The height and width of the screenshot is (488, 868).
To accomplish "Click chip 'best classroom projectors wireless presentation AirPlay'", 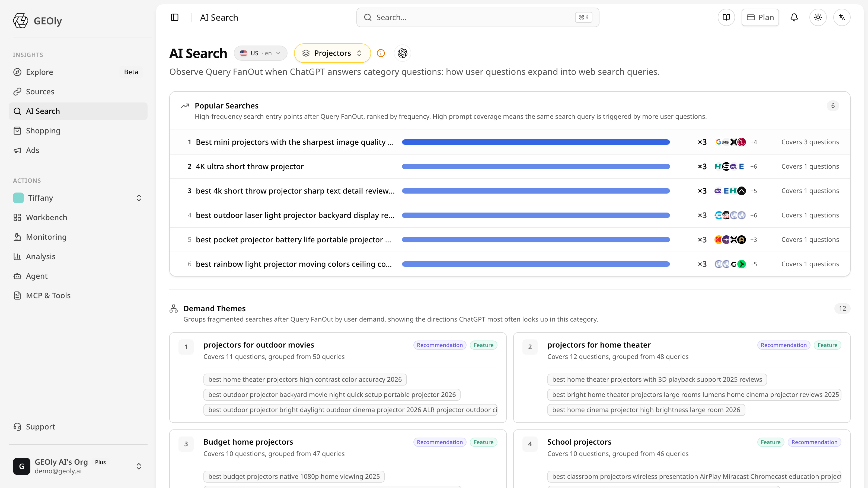I will [694, 477].
